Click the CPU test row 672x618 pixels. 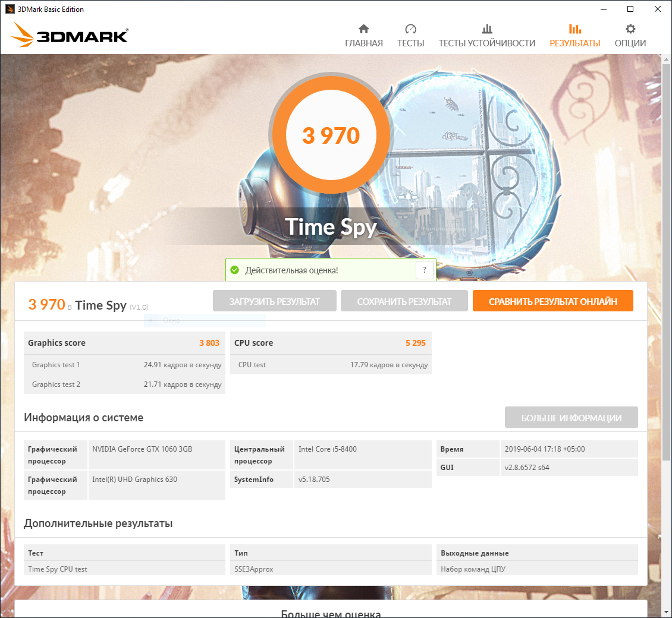tap(331, 365)
